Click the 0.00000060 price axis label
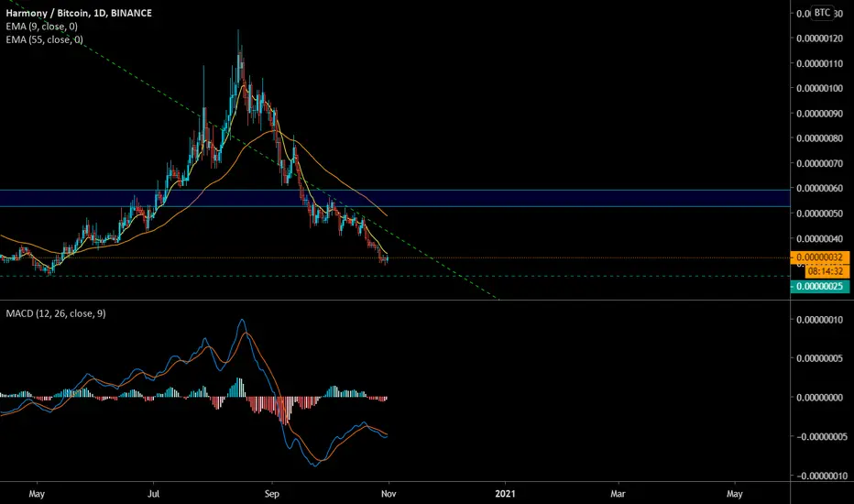This screenshot has height=504, width=854. tap(820, 189)
